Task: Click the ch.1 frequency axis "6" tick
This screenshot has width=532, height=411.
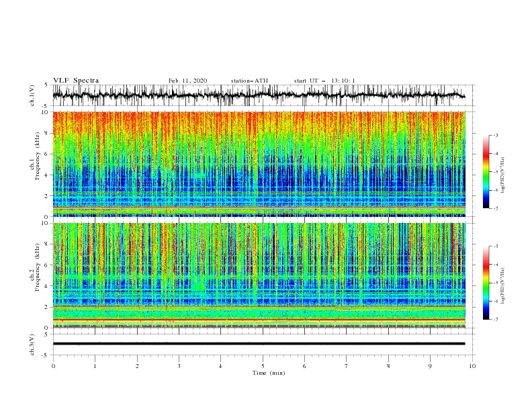Action: point(46,154)
